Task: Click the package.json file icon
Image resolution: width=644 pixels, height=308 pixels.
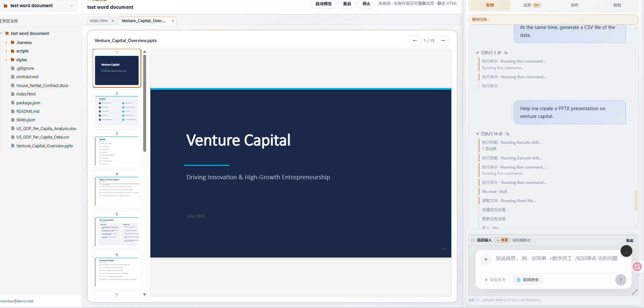Action: (x=13, y=103)
